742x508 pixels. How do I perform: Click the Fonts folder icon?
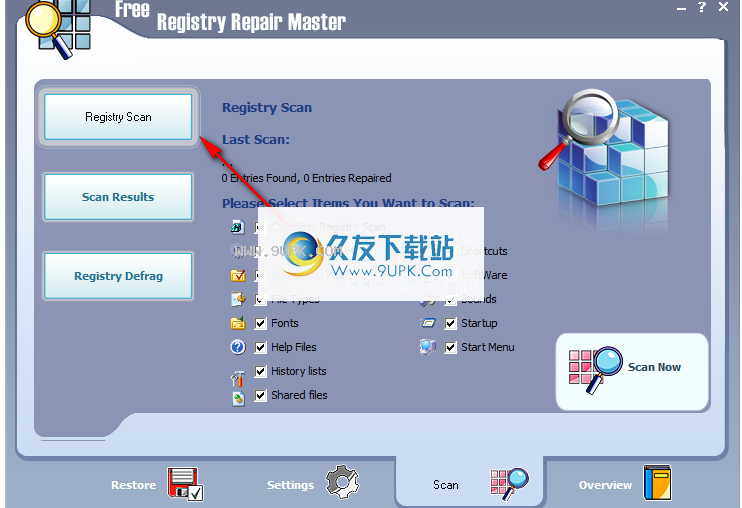point(238,323)
